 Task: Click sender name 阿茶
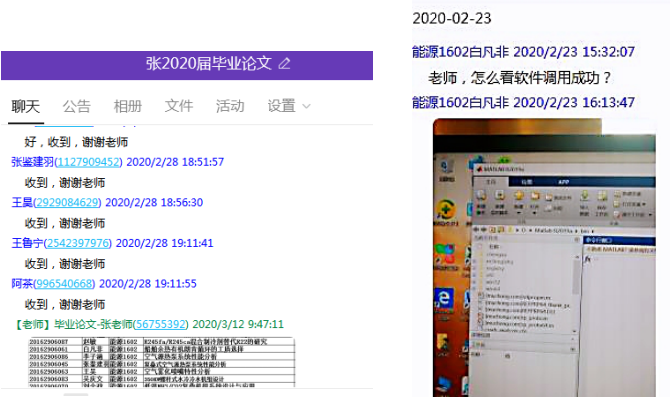[x=22, y=284]
